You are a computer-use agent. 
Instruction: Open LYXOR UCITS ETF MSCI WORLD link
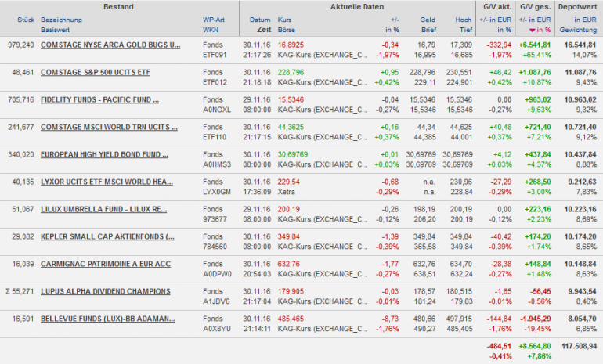click(x=107, y=182)
